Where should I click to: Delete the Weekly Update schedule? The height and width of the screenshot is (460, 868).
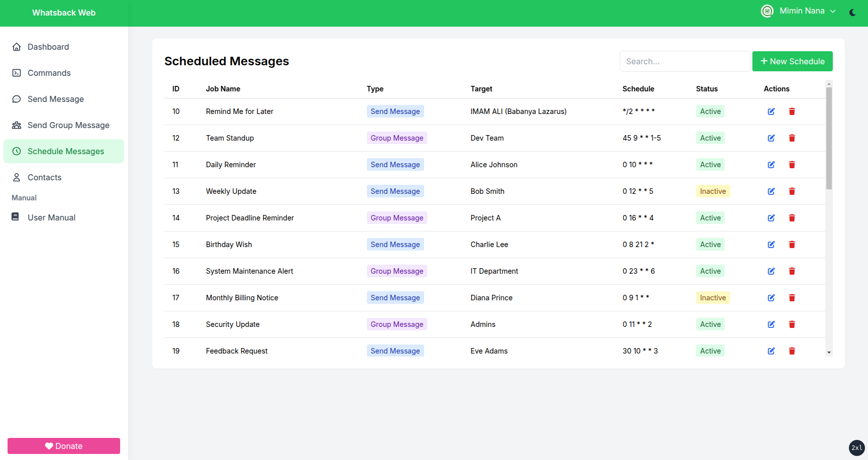pos(792,191)
